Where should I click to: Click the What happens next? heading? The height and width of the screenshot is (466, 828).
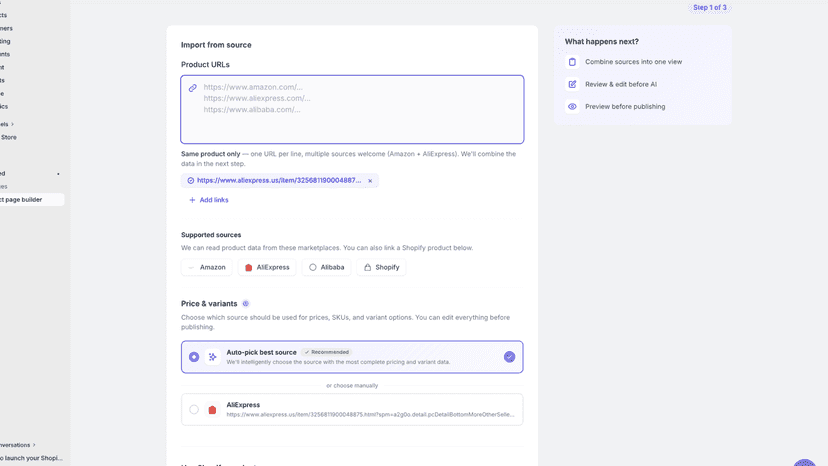click(601, 41)
